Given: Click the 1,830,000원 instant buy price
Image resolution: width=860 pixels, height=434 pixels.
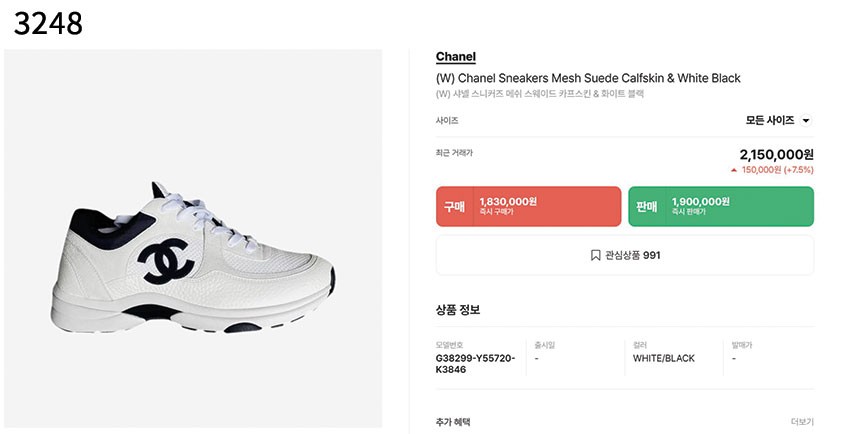Looking at the screenshot, I should click(x=508, y=202).
